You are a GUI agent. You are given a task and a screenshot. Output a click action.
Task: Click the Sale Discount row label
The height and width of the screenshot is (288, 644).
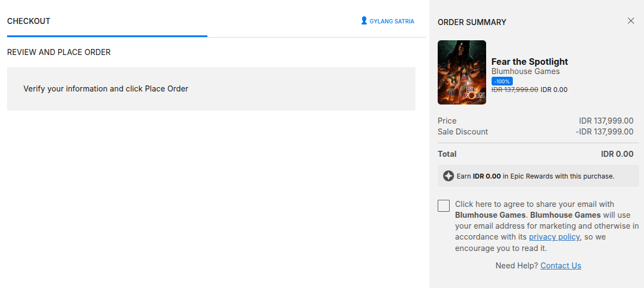pos(463,132)
